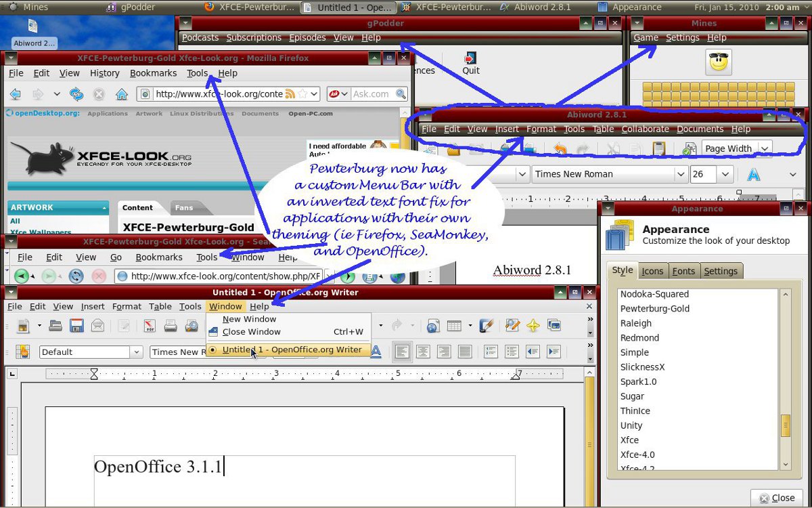This screenshot has width=812, height=508.
Task: Open Mines Game menu
Action: 646,37
